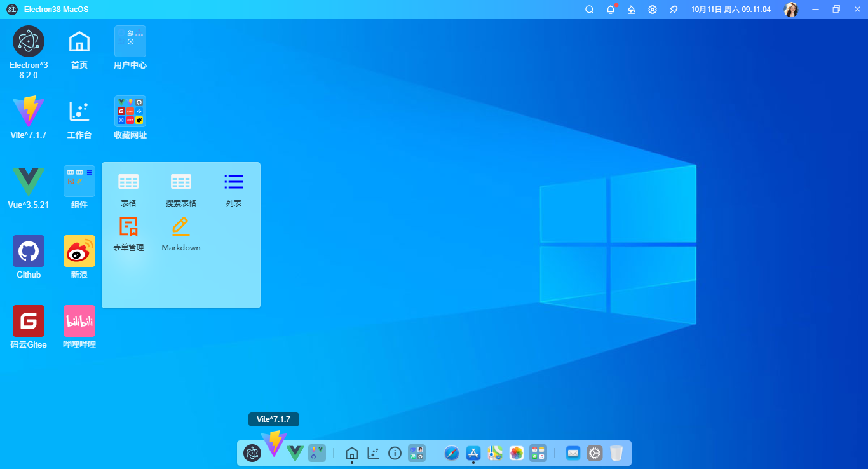Click the Trash icon in the dock

tap(616, 453)
